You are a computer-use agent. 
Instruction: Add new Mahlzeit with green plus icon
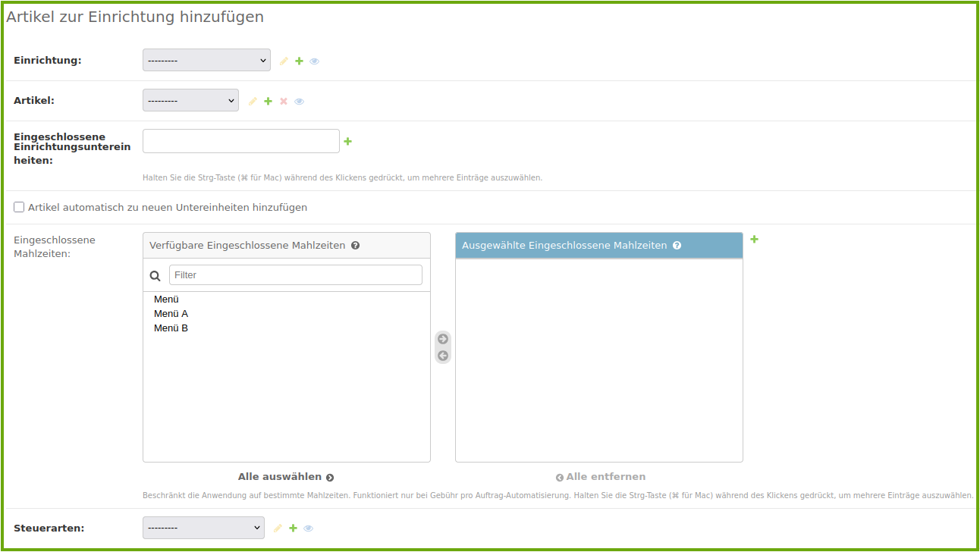[755, 239]
